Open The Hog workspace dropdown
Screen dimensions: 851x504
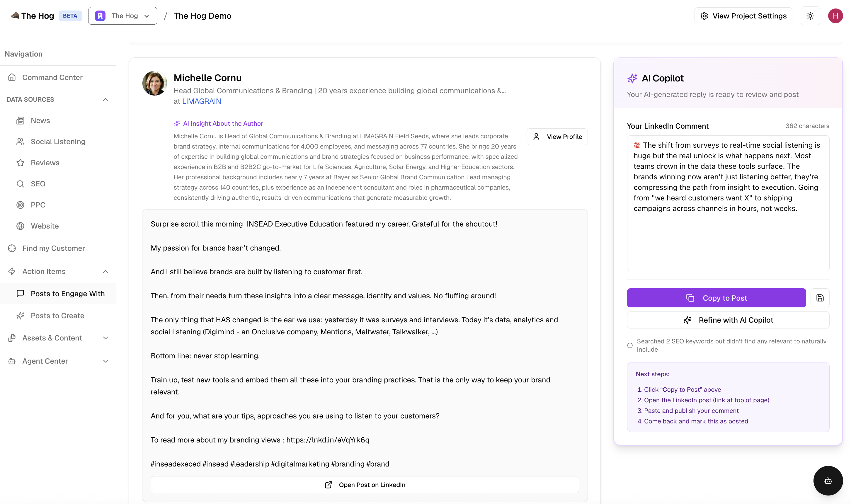click(x=122, y=16)
